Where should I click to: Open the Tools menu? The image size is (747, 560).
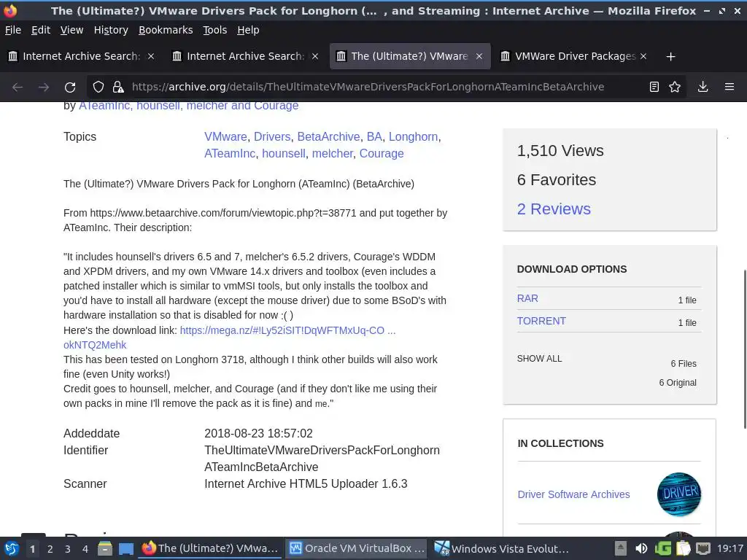[x=215, y=30]
